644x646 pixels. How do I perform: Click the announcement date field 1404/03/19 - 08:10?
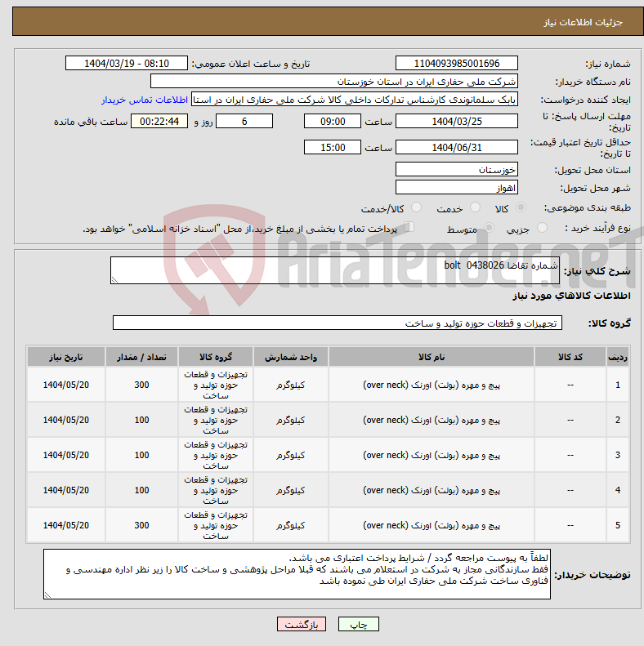pos(127,64)
